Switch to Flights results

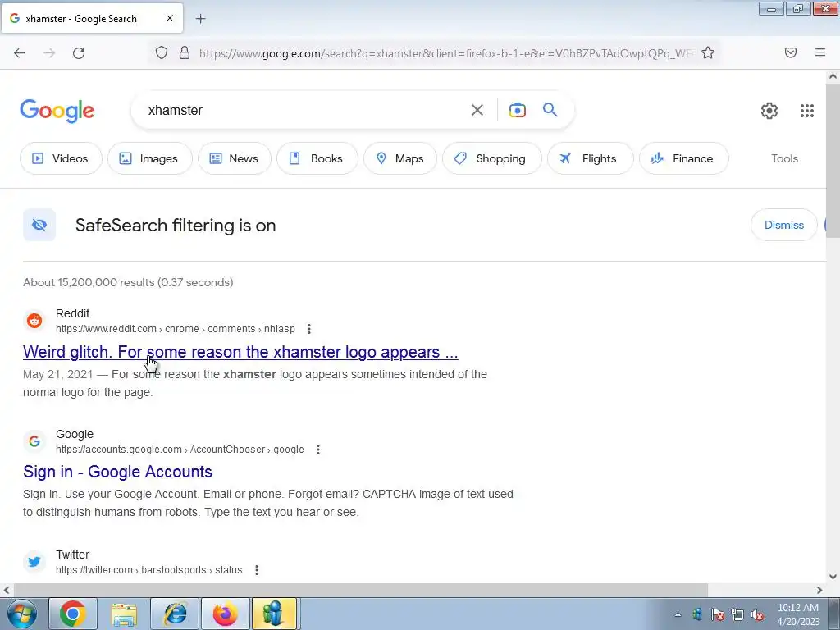coord(590,158)
